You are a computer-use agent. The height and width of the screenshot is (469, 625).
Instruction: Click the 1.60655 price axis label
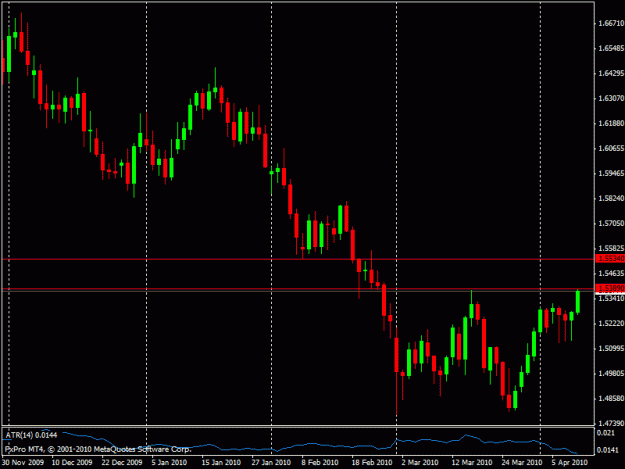coord(611,148)
